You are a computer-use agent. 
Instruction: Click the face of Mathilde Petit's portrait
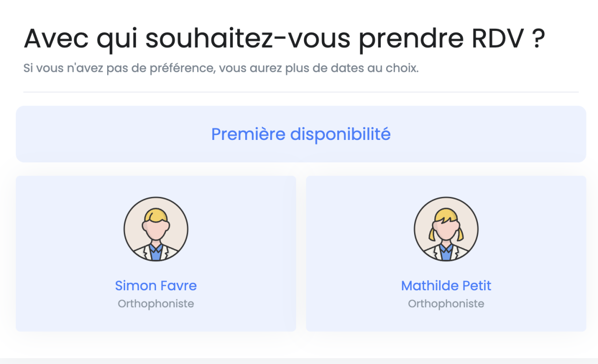(446, 230)
